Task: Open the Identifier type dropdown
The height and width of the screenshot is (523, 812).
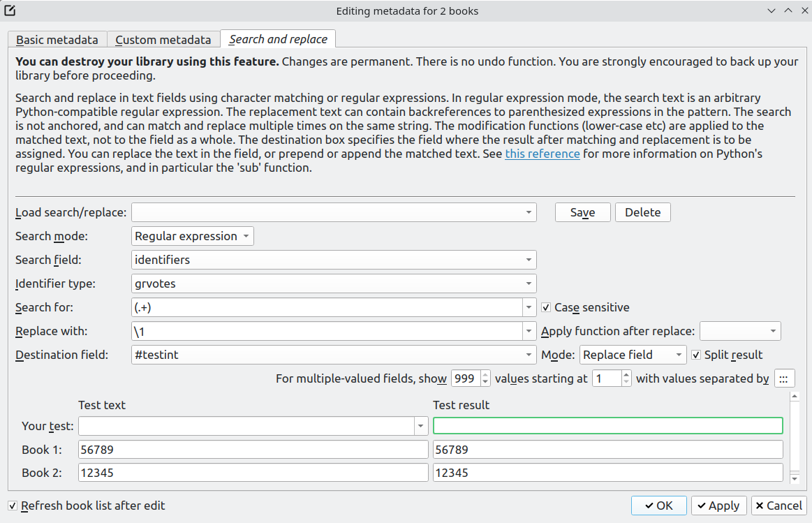Action: click(334, 283)
